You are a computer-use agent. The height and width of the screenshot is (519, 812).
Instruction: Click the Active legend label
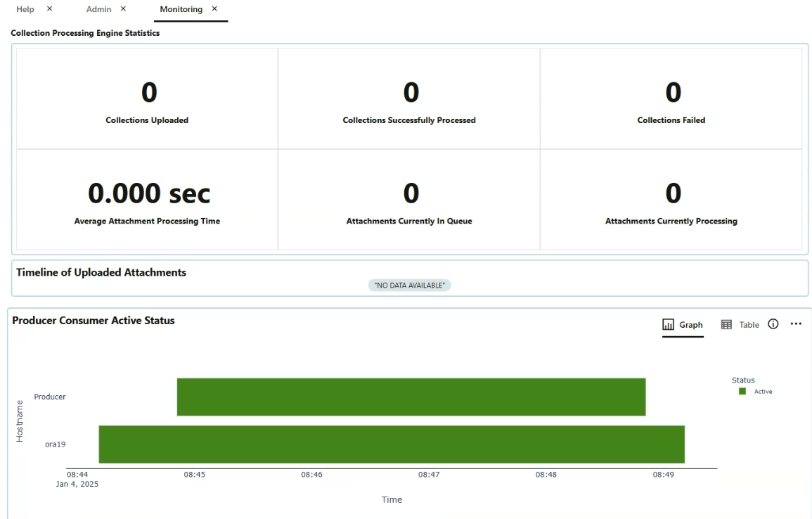(x=763, y=392)
